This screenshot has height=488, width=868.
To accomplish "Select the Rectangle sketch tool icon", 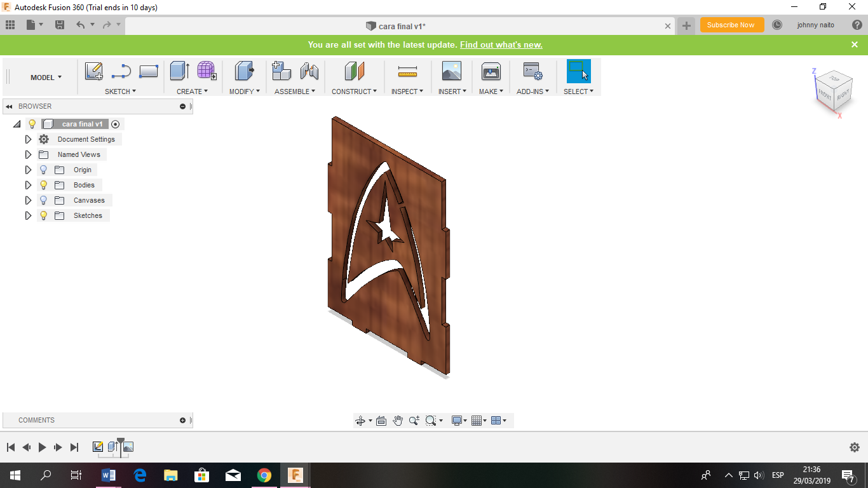I will pyautogui.click(x=148, y=71).
